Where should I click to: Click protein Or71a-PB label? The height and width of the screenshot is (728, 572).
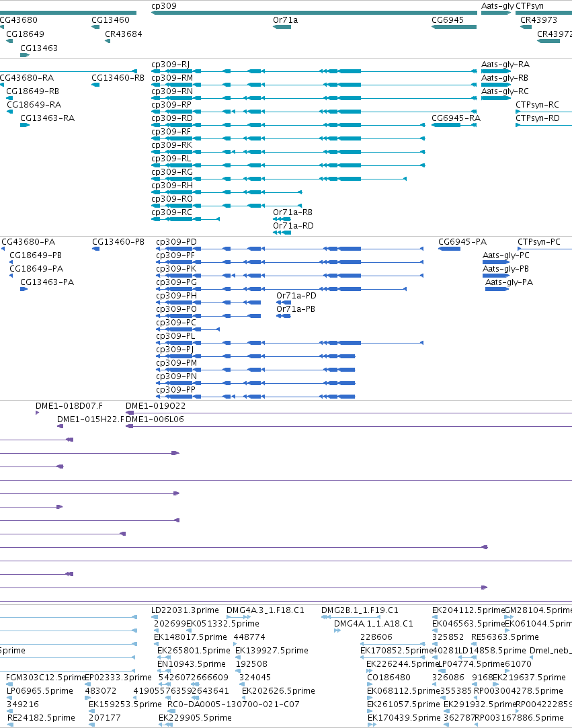(295, 309)
